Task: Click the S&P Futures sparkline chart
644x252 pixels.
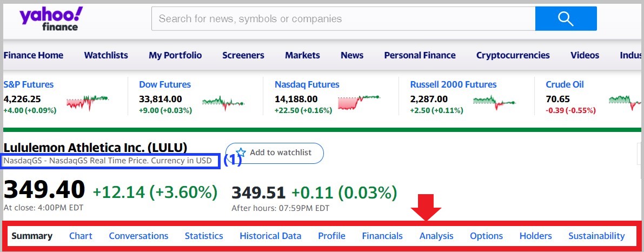Action: [x=87, y=102]
